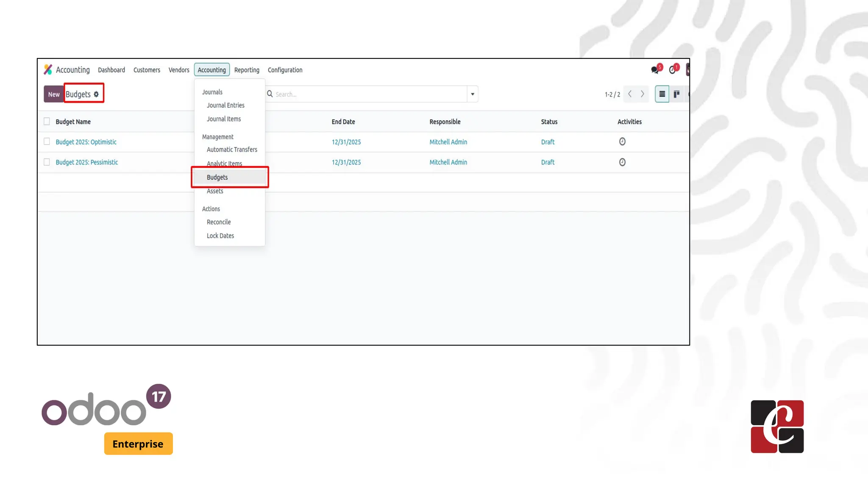The height and width of the screenshot is (488, 868).
Task: Switch to kanban view icon
Action: click(x=677, y=94)
